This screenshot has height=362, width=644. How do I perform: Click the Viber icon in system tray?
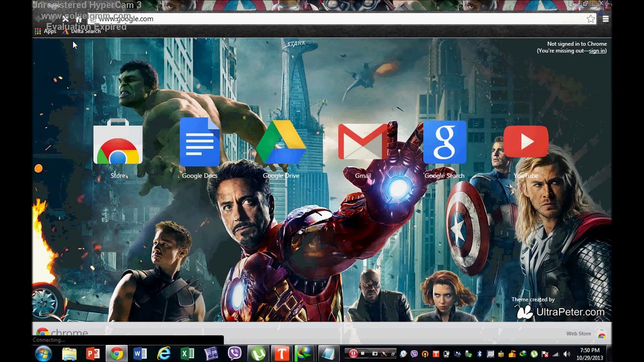414,354
